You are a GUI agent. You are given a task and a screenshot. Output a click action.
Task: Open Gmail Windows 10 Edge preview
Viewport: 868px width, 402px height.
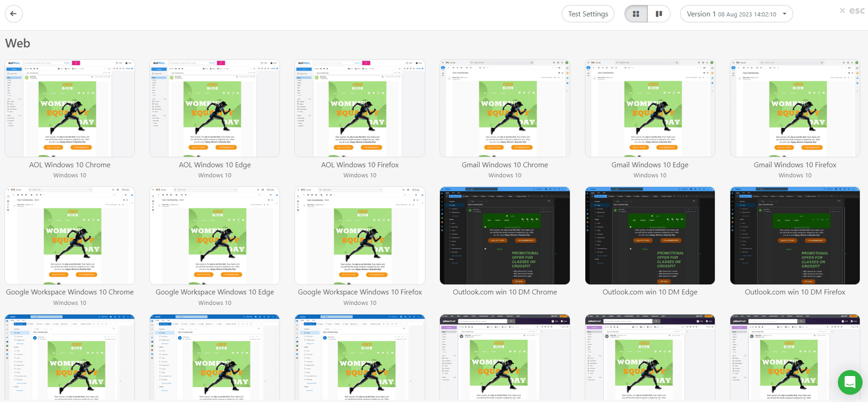click(650, 108)
